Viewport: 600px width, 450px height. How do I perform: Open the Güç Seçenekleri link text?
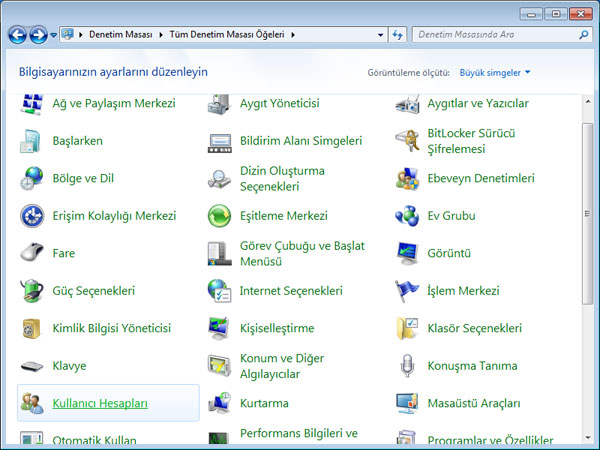coord(94,291)
